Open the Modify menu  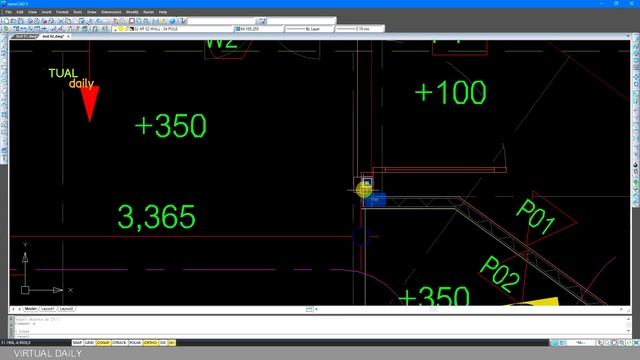(x=132, y=12)
